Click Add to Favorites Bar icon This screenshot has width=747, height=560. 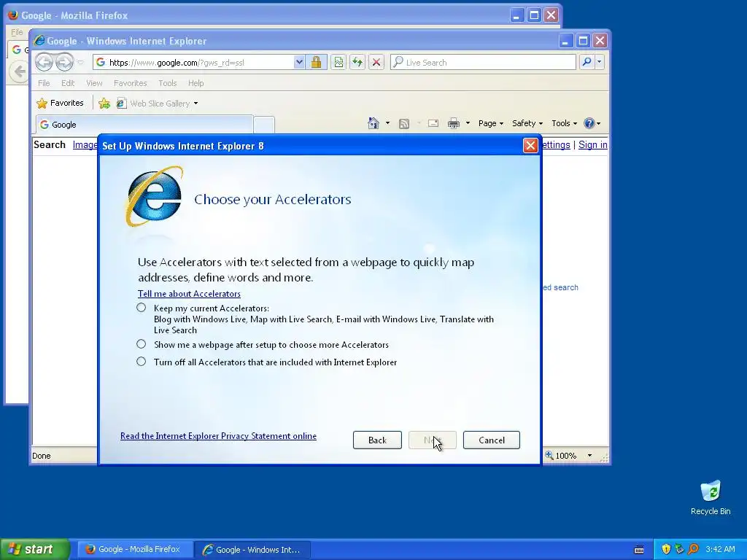click(104, 104)
